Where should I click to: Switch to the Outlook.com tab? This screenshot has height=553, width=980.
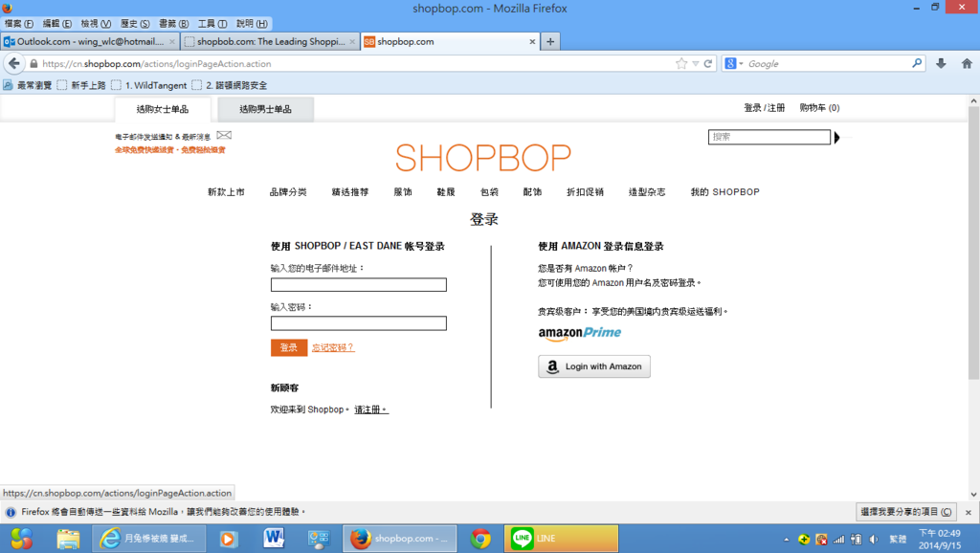(89, 42)
